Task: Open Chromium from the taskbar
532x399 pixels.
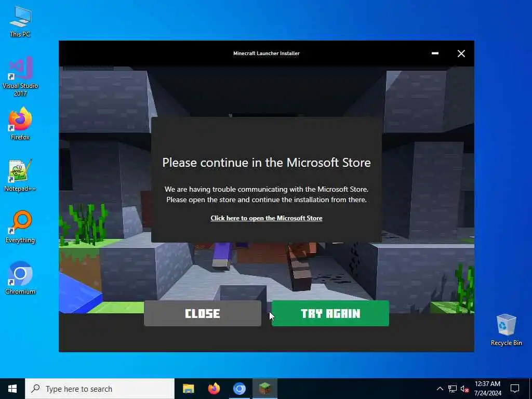Action: click(x=239, y=389)
